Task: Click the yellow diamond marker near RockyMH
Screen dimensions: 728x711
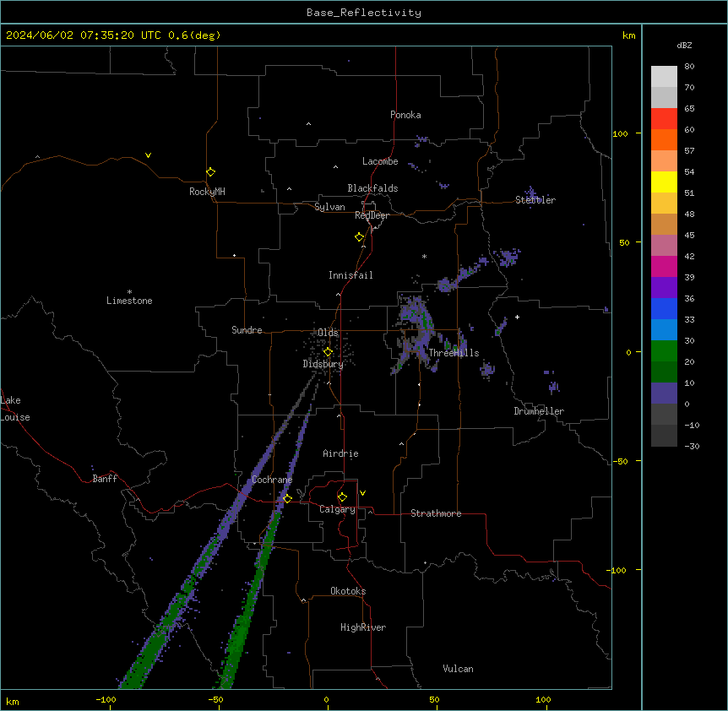Action: pos(210,172)
